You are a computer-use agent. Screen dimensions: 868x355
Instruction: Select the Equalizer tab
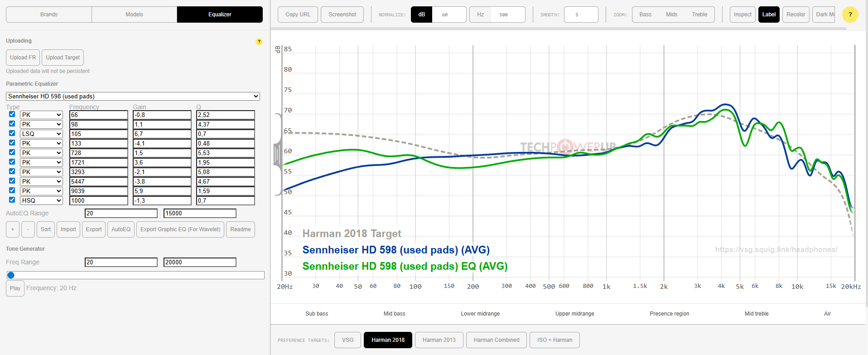coord(220,15)
